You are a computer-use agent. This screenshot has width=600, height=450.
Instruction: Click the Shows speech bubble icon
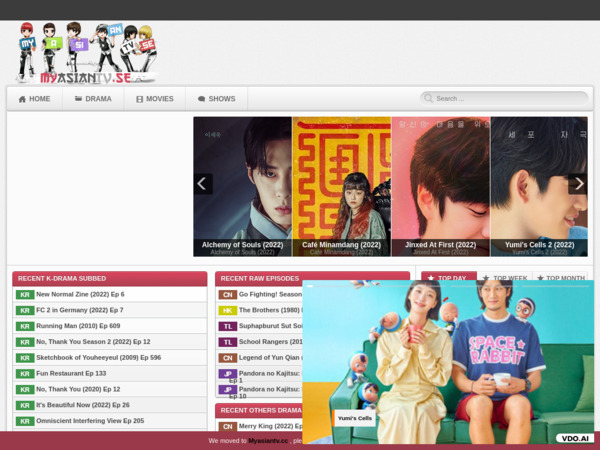[202, 99]
